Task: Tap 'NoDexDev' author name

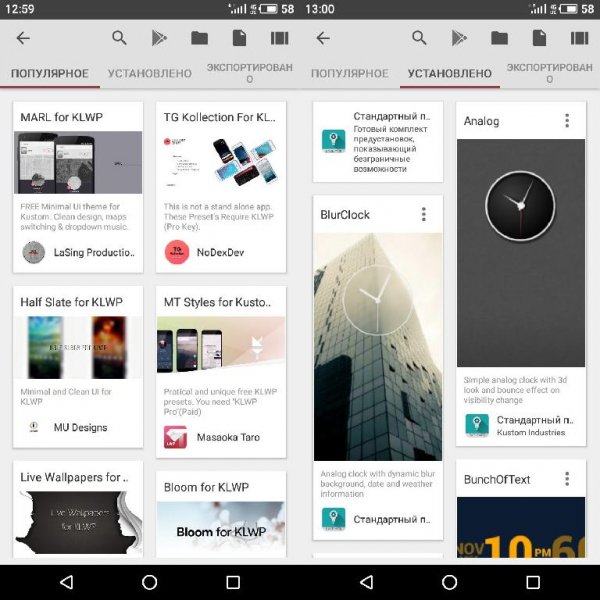Action: point(220,252)
